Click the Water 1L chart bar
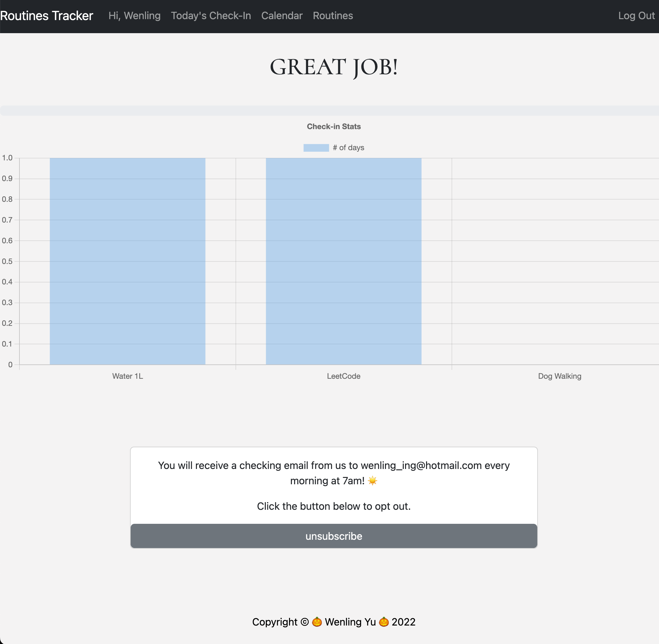 [x=127, y=260]
